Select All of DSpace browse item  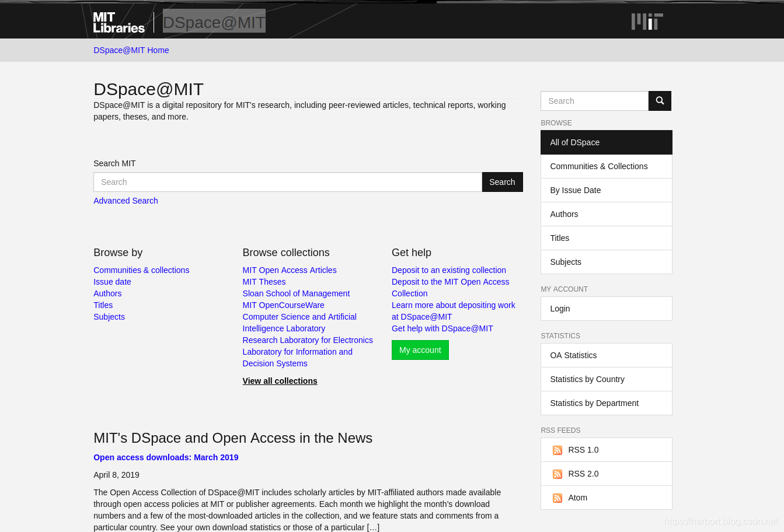click(x=607, y=142)
